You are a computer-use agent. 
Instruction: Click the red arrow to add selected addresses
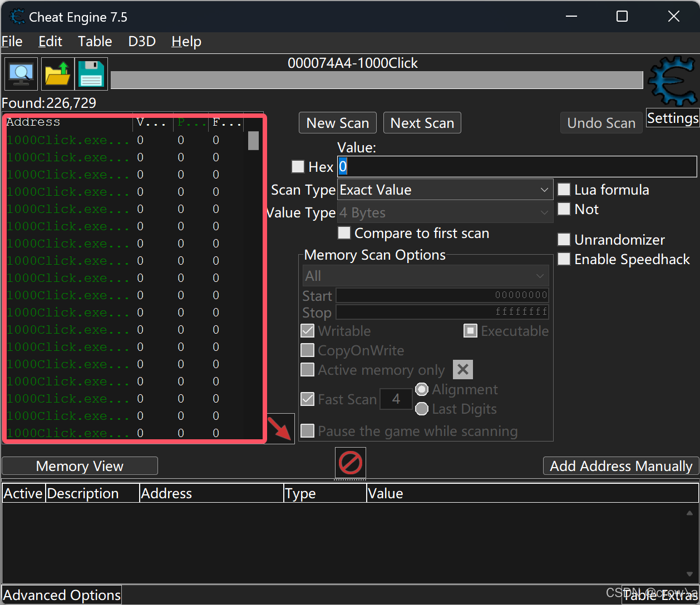[281, 428]
